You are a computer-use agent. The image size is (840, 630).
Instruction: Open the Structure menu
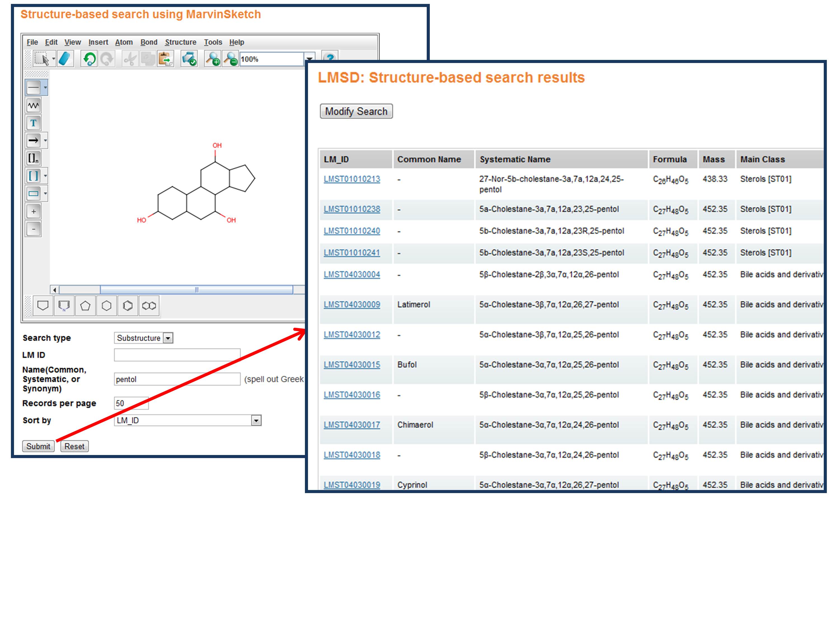point(180,42)
